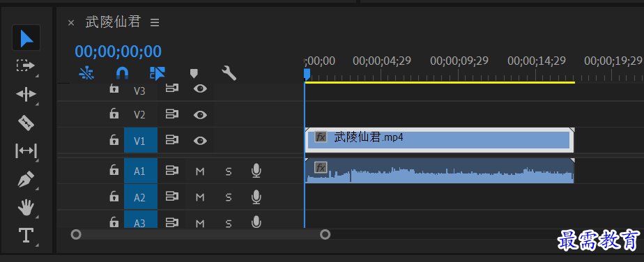Hide track V1 output eye
Image resolution: width=644 pixels, height=262 pixels.
pyautogui.click(x=200, y=141)
